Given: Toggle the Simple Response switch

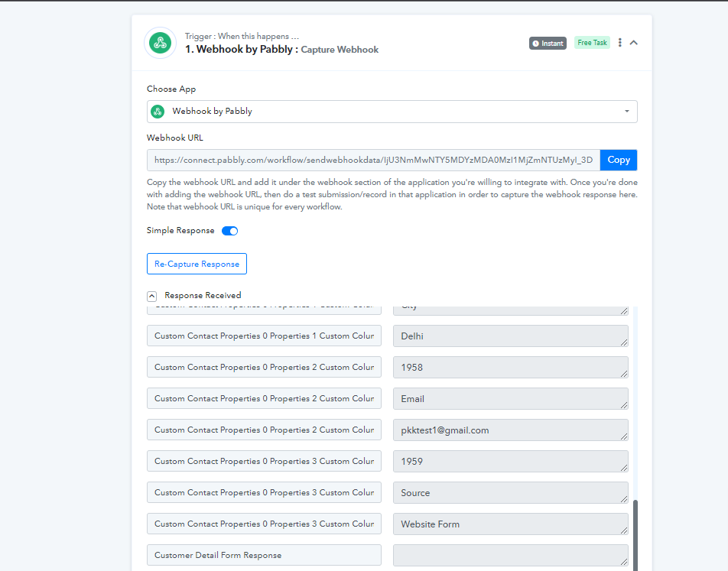Looking at the screenshot, I should [230, 231].
